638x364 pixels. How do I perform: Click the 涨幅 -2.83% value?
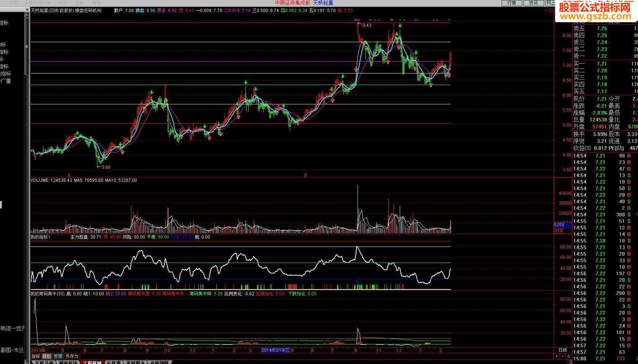pyautogui.click(x=599, y=113)
